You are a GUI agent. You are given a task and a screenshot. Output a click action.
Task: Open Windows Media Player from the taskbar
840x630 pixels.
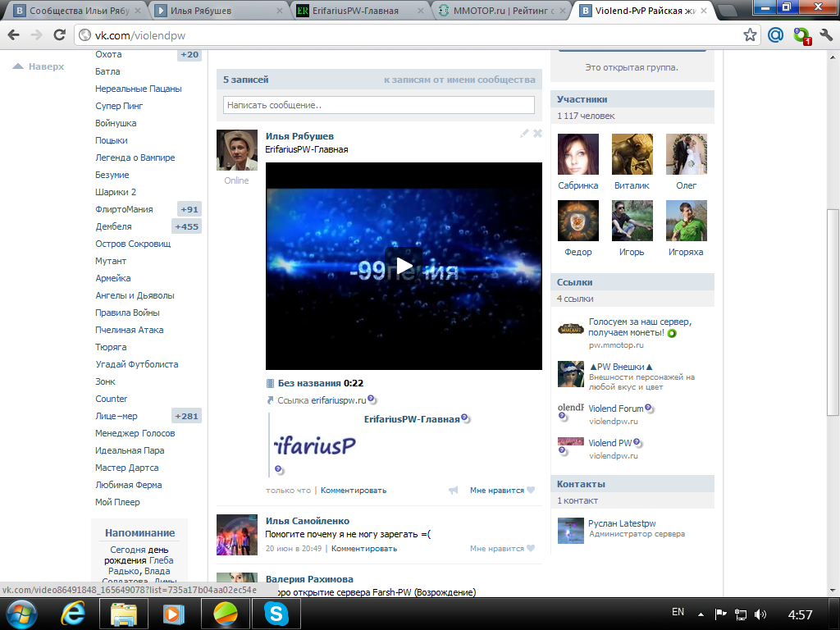point(173,614)
